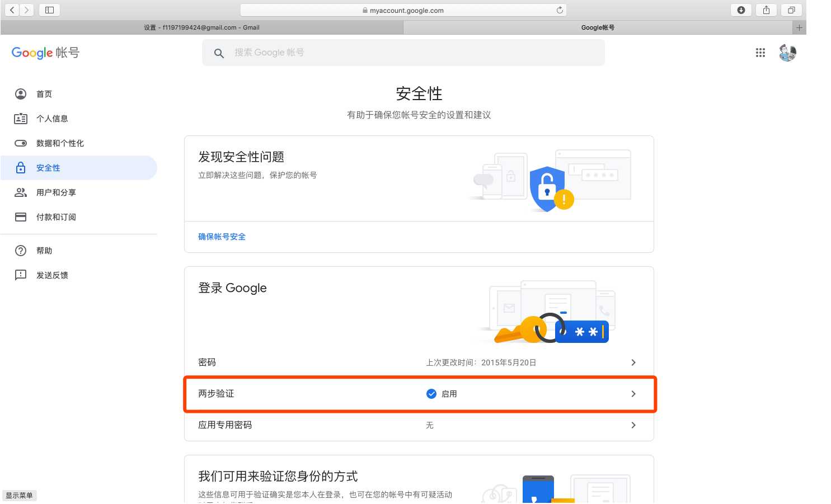
Task: Click the lock icon in the address bar
Action: [x=365, y=10]
